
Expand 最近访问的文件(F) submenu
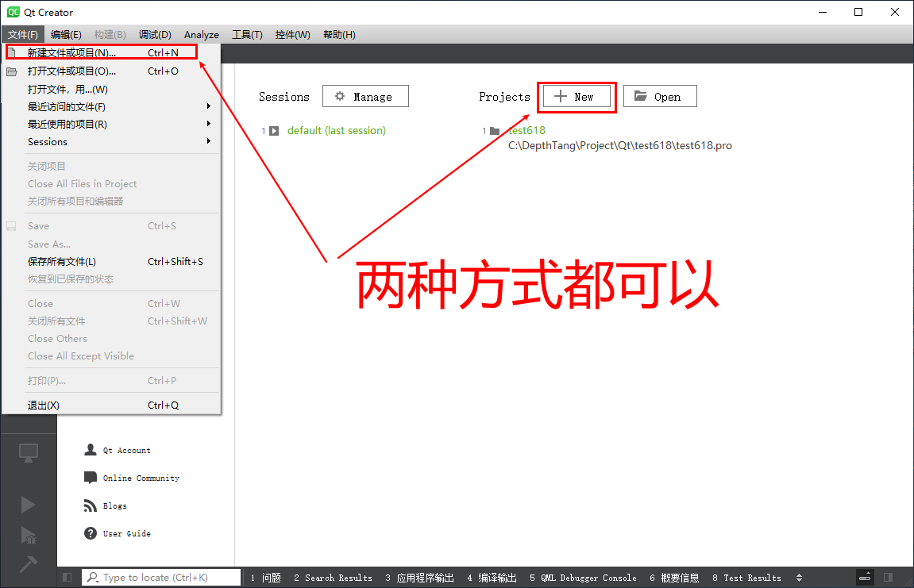click(110, 106)
